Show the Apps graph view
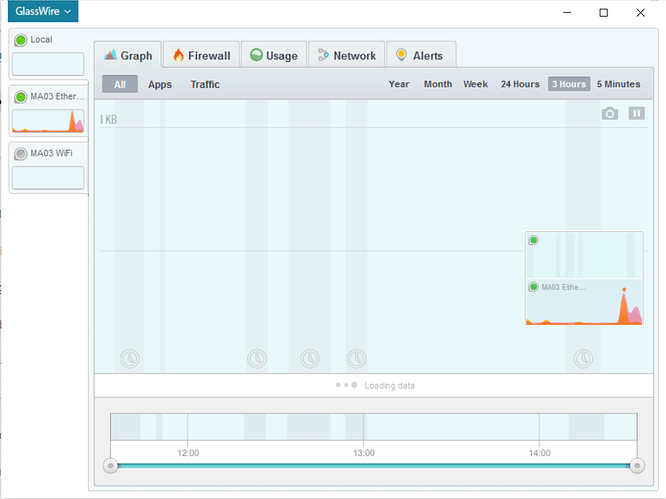Screen dimensions: 666x499 click(x=160, y=85)
